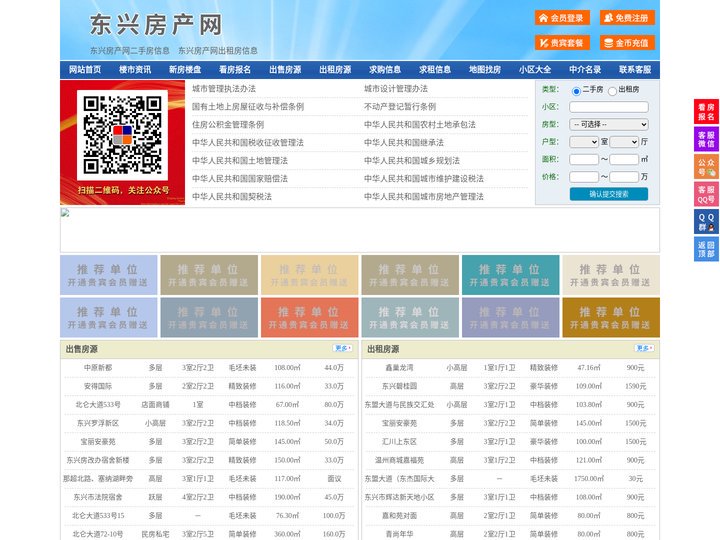Open the 东兴碧桂园 rental listing

click(399, 386)
